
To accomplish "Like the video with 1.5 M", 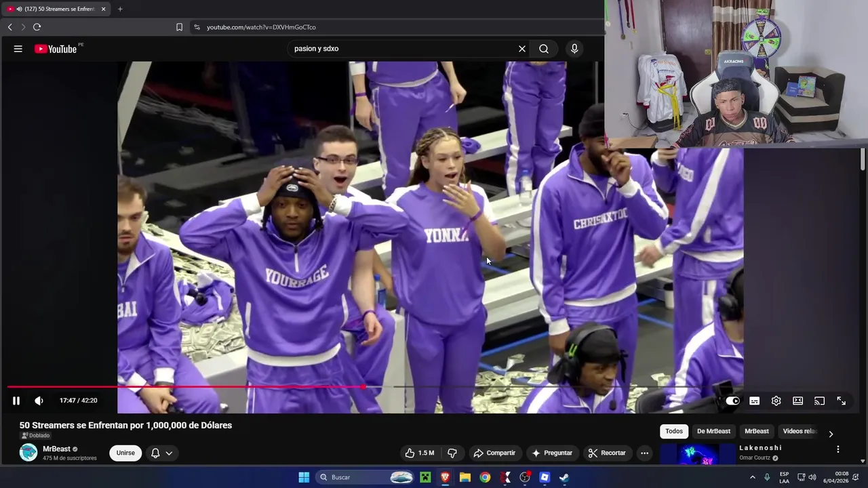I will pyautogui.click(x=420, y=453).
